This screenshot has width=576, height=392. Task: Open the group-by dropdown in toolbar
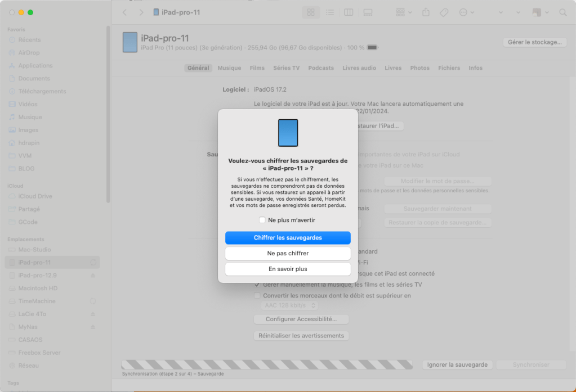click(x=404, y=12)
